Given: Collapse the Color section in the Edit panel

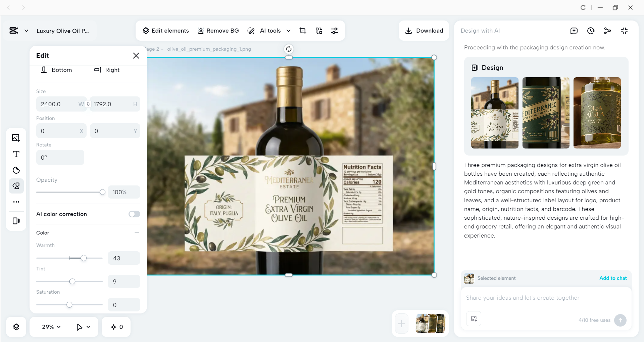Looking at the screenshot, I should point(136,232).
